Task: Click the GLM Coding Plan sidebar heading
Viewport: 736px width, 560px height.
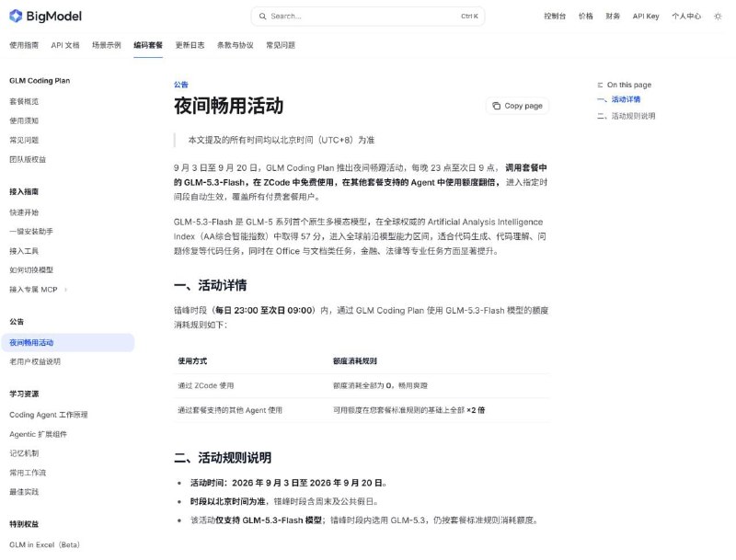Action: [40, 81]
